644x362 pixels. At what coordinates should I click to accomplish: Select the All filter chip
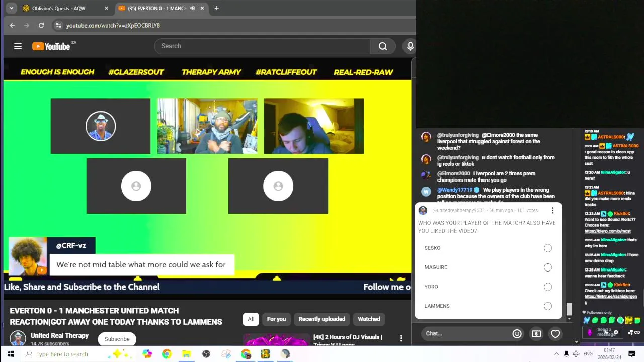pyautogui.click(x=251, y=319)
